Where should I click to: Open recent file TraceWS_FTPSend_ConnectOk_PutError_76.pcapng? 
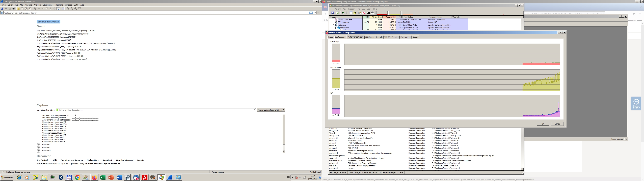[66, 31]
